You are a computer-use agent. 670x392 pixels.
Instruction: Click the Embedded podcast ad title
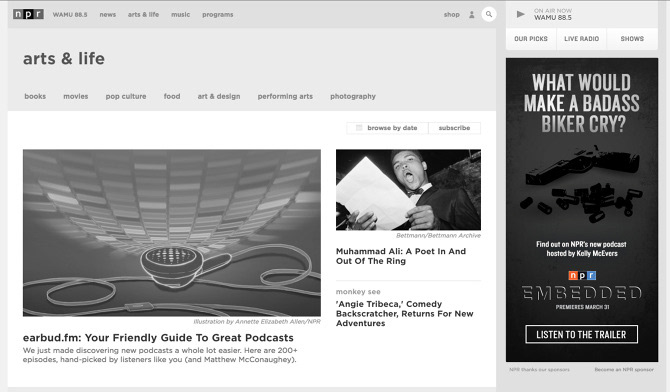[582, 293]
